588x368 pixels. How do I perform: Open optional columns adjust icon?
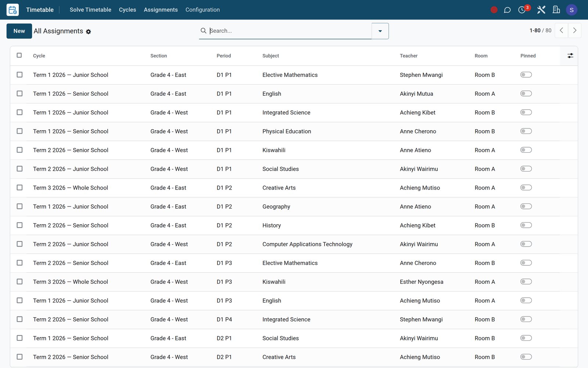coord(570,56)
